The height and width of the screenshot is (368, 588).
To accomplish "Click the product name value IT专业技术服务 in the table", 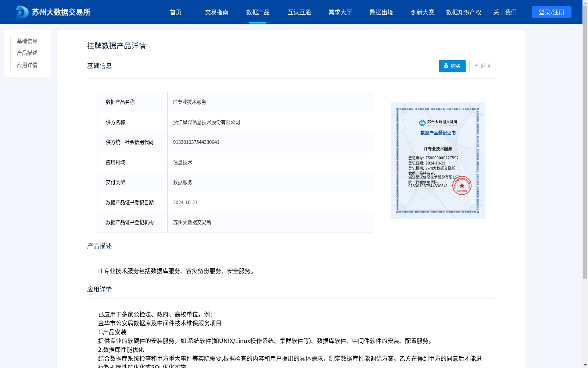I will [190, 102].
